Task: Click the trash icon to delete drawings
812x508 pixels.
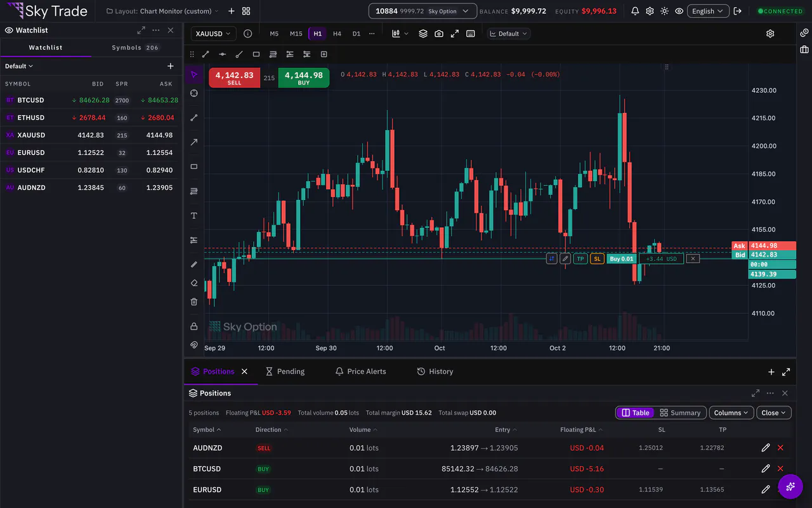Action: coord(194,302)
